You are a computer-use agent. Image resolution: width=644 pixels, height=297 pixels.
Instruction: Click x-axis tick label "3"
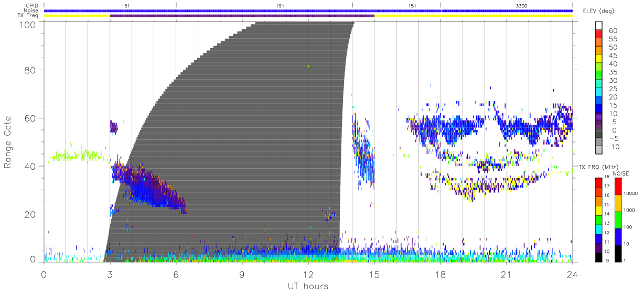[x=110, y=274]
